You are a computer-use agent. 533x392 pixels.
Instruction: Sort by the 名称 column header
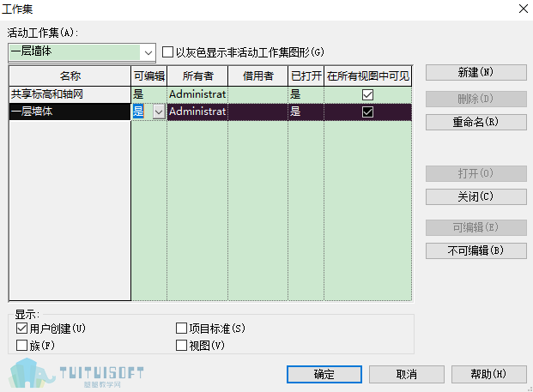point(70,75)
